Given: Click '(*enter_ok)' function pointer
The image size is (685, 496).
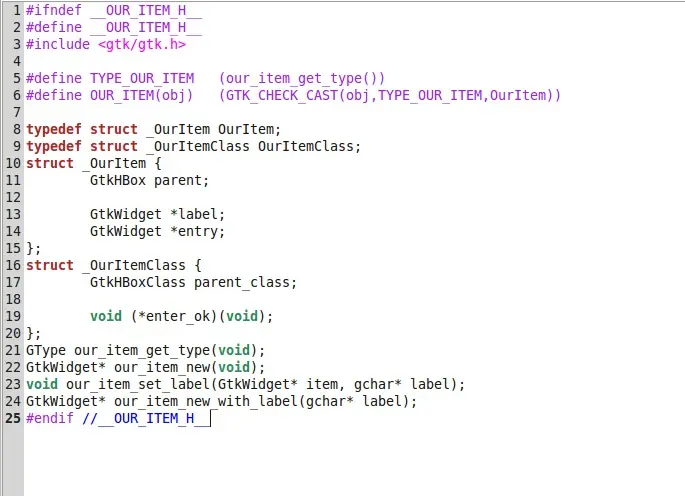Looking at the screenshot, I should (x=174, y=316).
